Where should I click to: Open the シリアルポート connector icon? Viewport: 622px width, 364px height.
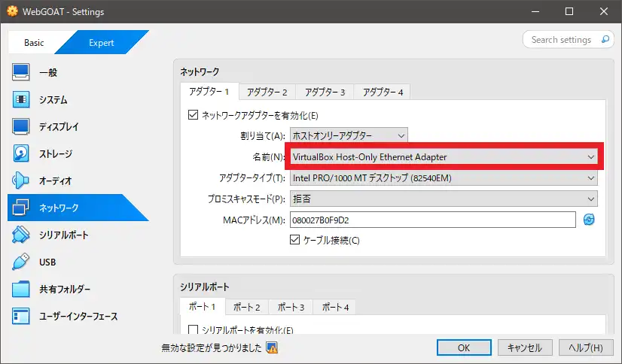(x=20, y=235)
